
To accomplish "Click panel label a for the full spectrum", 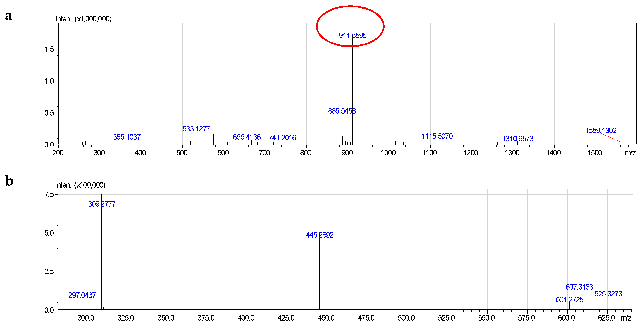I will click(x=9, y=17).
